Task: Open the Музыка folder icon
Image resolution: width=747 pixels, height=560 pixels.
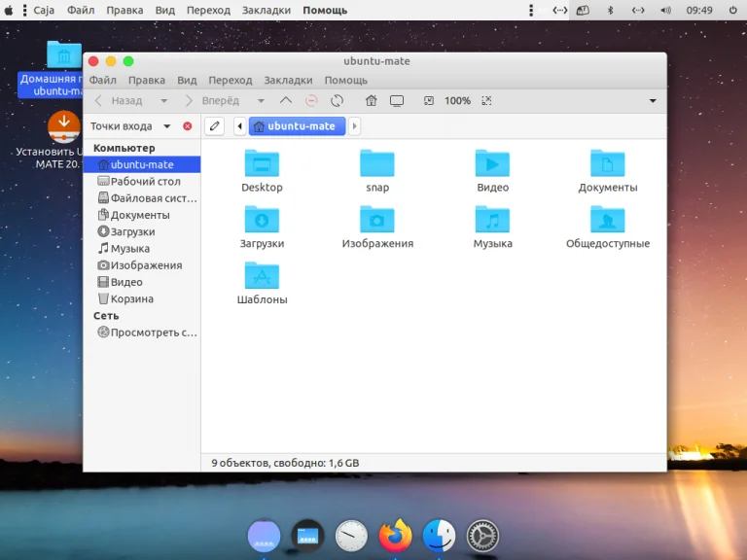Action: coord(492,220)
